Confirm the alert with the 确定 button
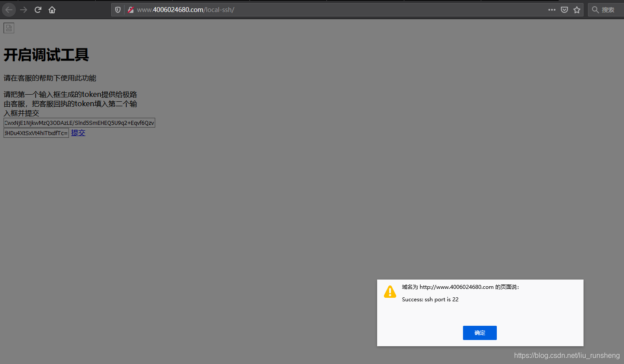Image resolution: width=624 pixels, height=364 pixels. pos(479,333)
